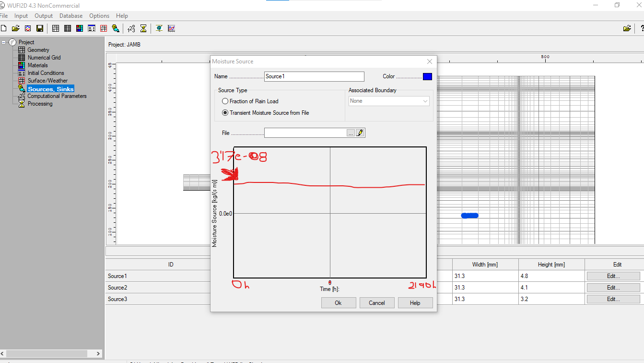Screen dimensions: 644x363
Task: Click the result graph chart toolbar icon
Action: (171, 28)
